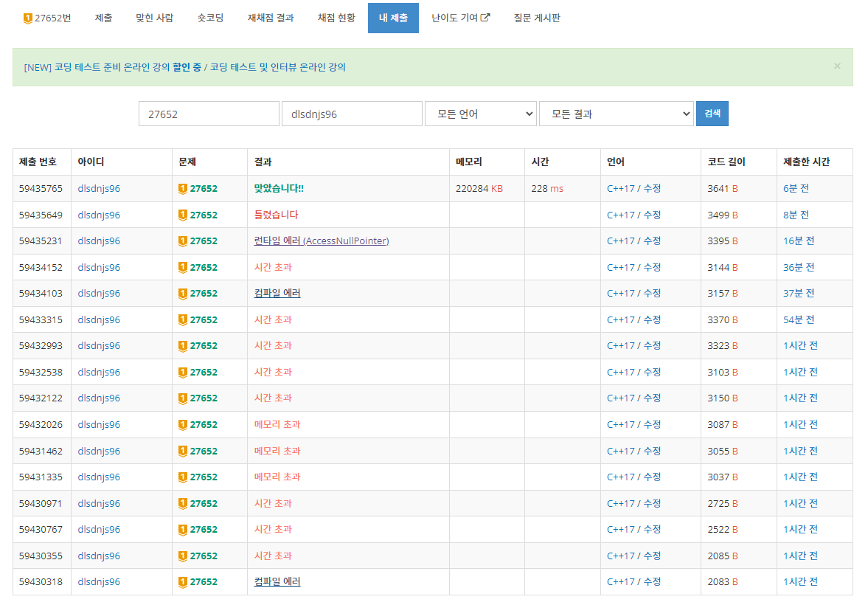Click memory value 220284 KB
The width and height of the screenshot is (868, 605).
(479, 188)
